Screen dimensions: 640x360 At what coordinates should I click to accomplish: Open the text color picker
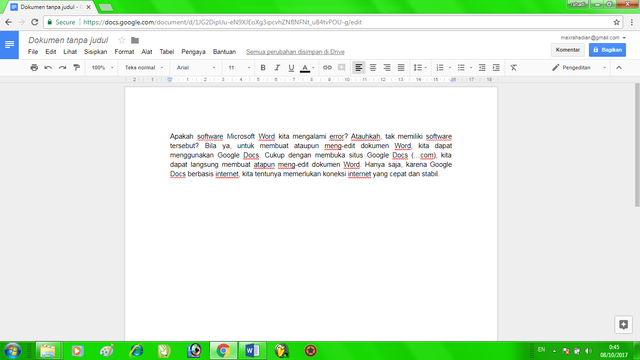pos(307,68)
